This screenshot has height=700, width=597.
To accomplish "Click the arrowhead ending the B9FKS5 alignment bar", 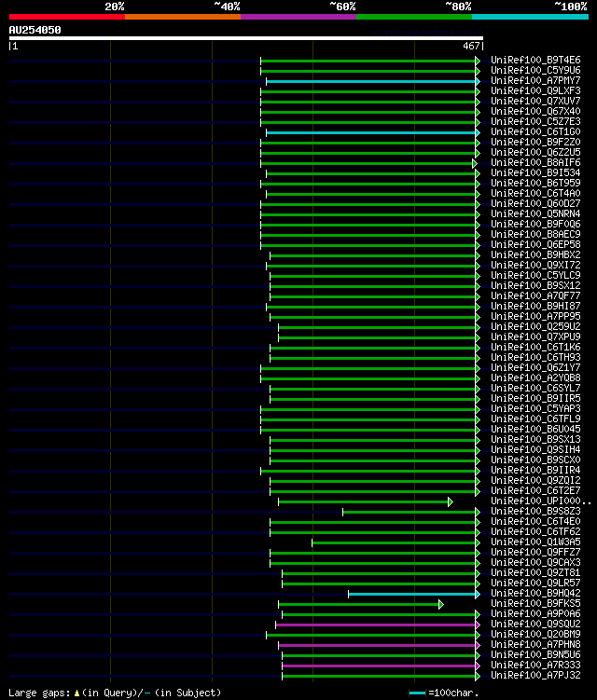I will [440, 605].
